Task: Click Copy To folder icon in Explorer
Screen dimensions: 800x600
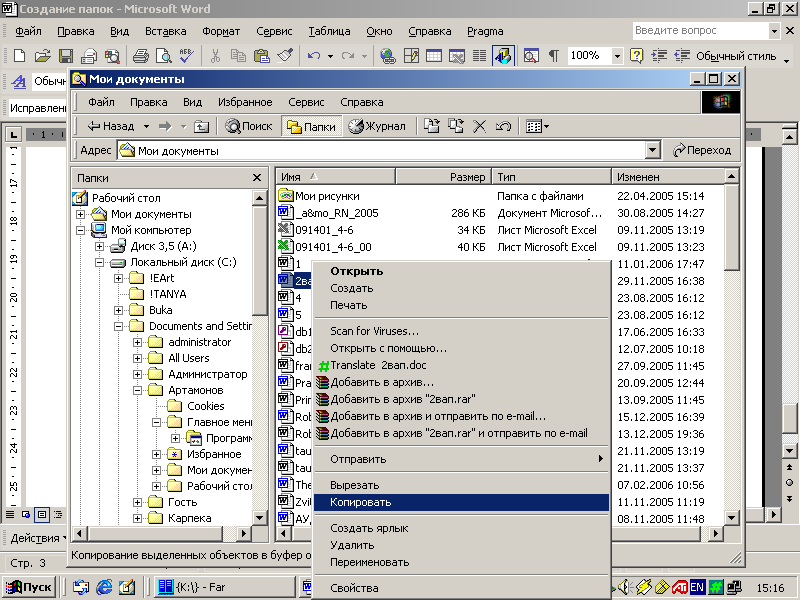Action: pos(455,126)
